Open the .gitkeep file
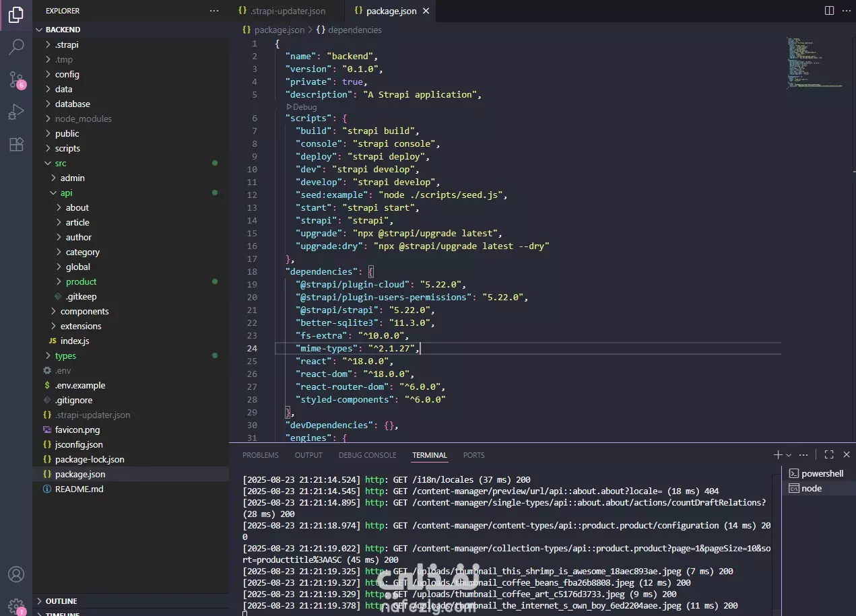Viewport: 856px width, 616px height. [x=131, y=296]
